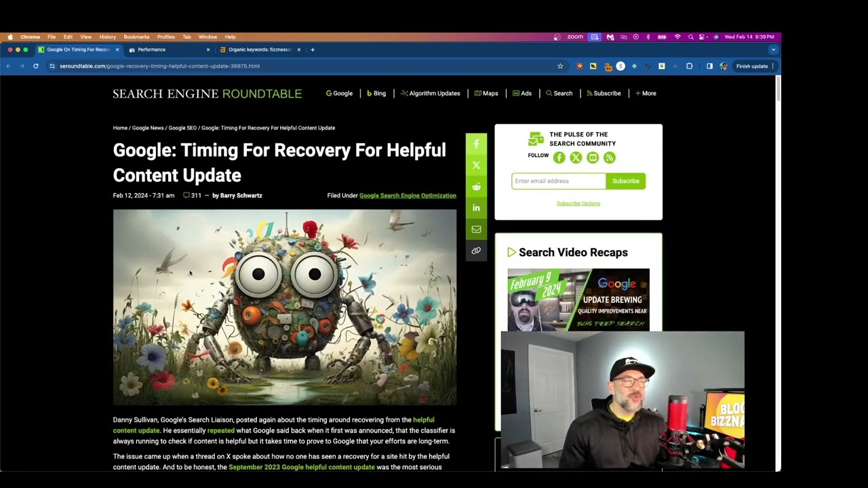Open Google SEO breadcrumb
Screen dimensions: 868x488
pyautogui.click(x=182, y=127)
